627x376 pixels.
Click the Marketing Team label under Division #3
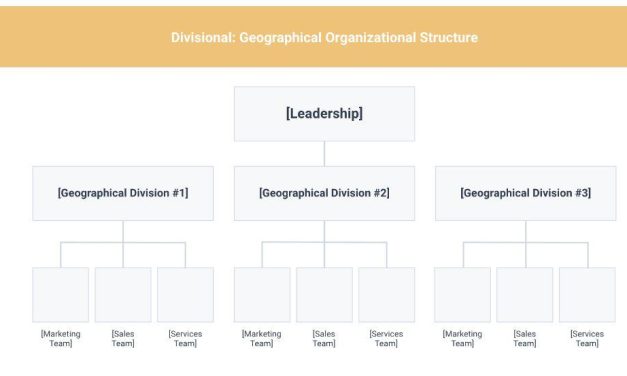coord(462,338)
